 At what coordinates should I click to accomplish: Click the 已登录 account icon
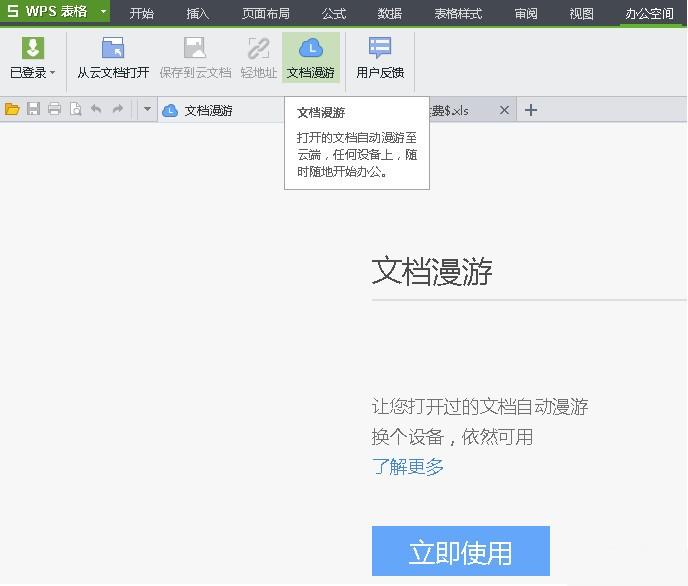click(32, 49)
